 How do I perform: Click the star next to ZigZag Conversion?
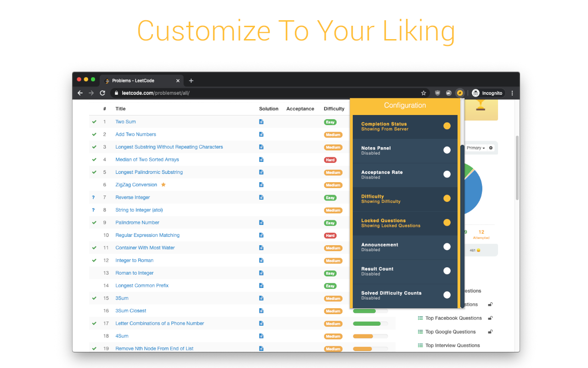pos(163,184)
